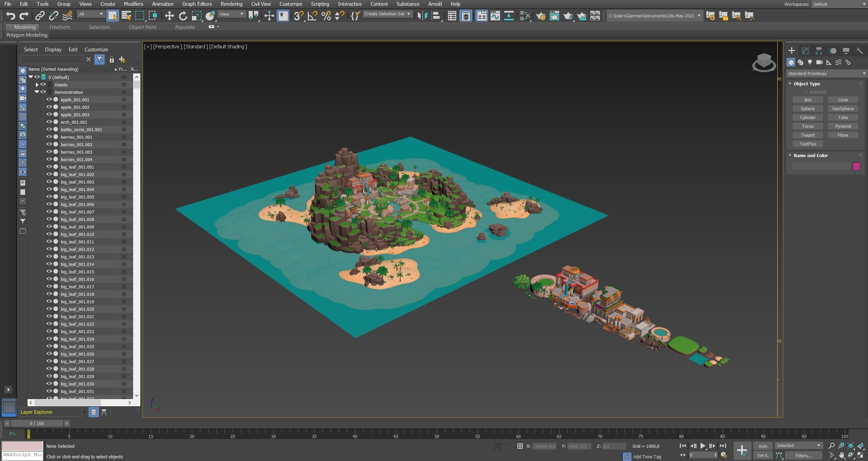Image resolution: width=868 pixels, height=461 pixels.
Task: Toggle visibility of the Demonstration layer
Action: pyautogui.click(x=43, y=92)
